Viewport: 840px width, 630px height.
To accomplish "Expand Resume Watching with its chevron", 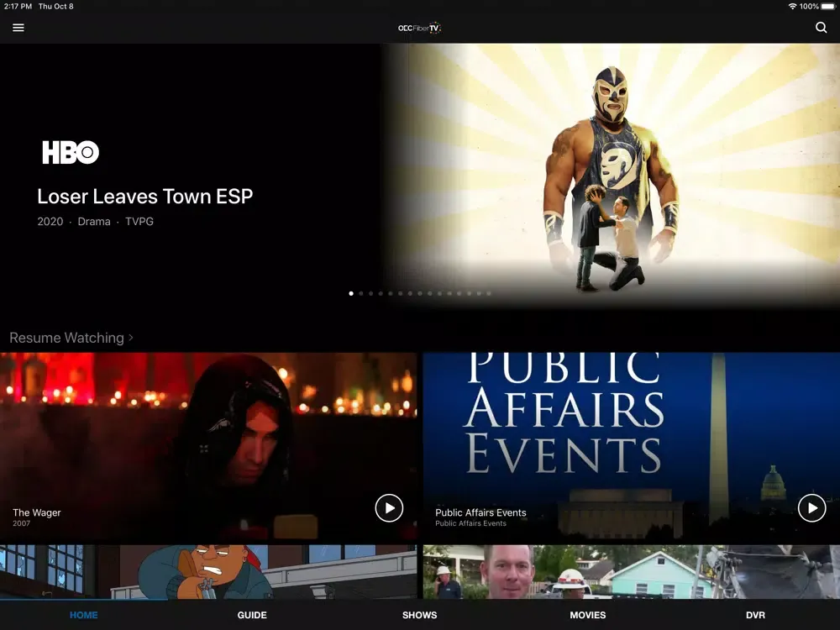I will click(131, 338).
